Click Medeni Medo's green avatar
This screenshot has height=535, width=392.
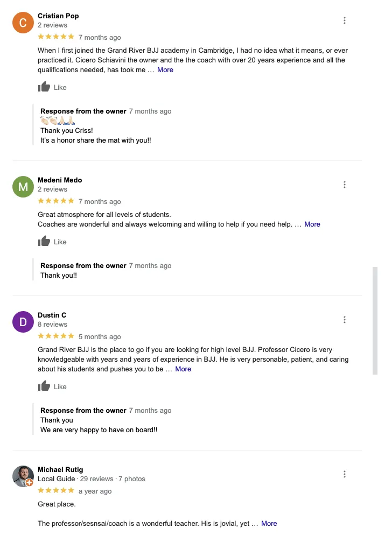point(23,187)
